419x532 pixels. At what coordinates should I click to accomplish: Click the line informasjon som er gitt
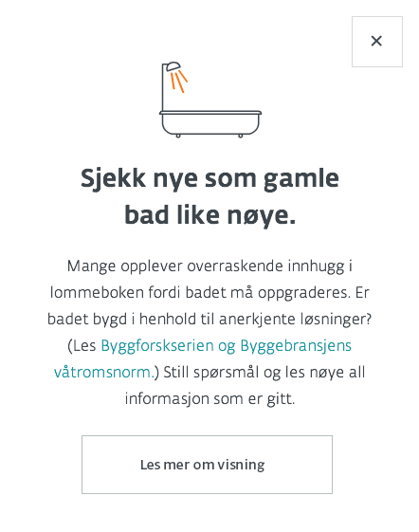tap(209, 398)
